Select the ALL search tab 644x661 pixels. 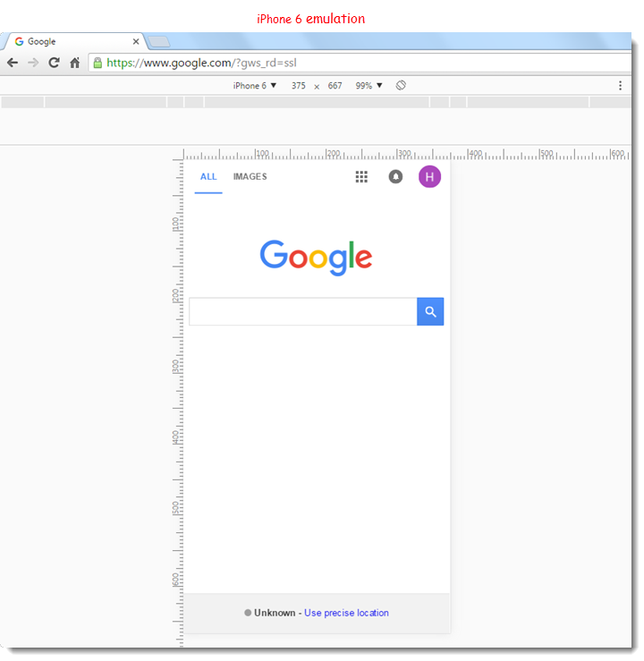[208, 176]
